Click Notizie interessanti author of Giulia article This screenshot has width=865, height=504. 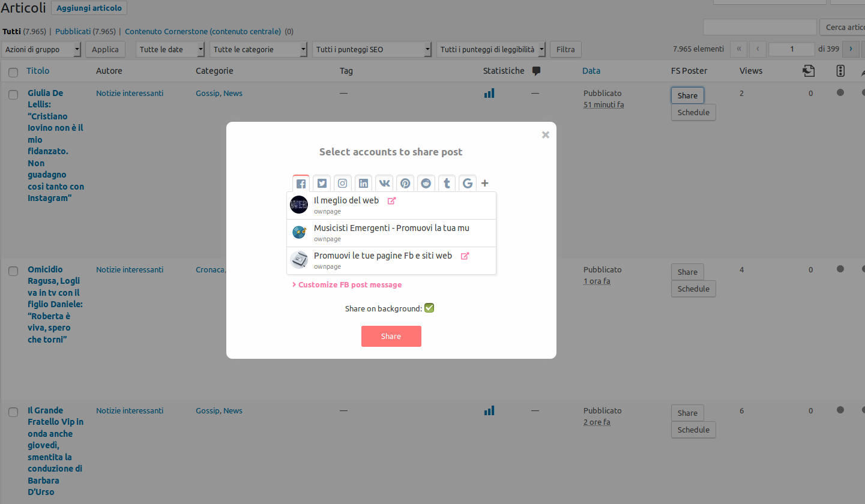(130, 93)
